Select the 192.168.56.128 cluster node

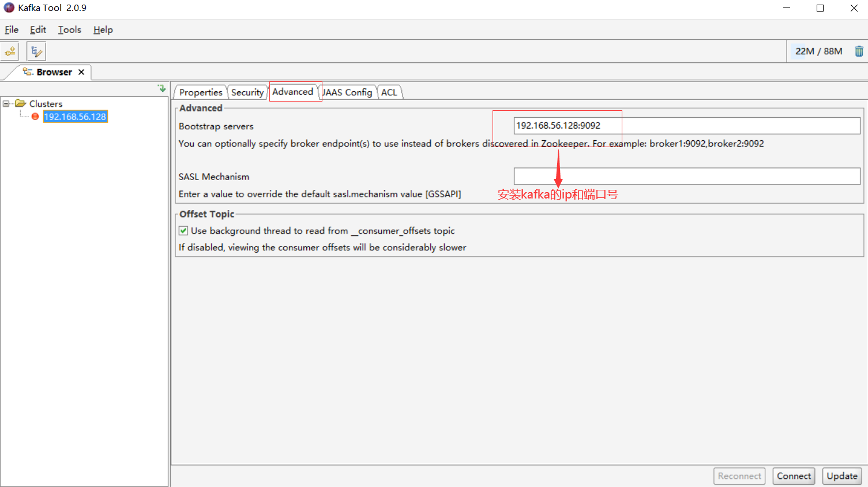[x=75, y=117]
